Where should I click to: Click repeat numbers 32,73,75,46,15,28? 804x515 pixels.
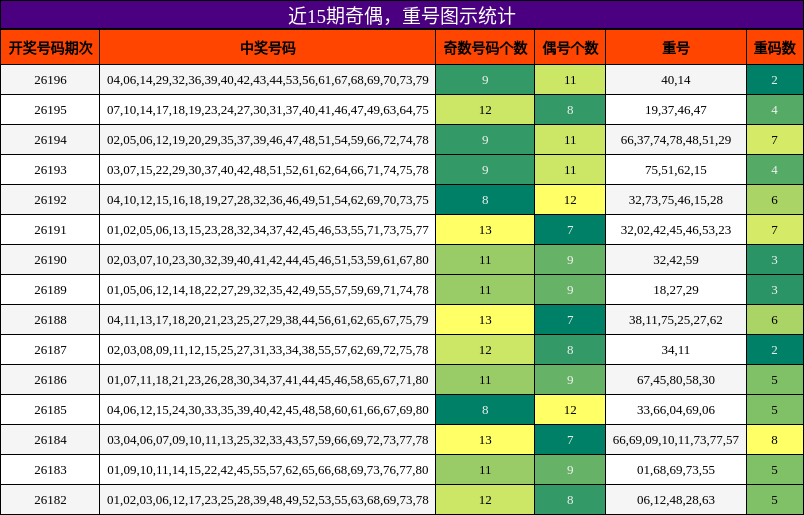(x=676, y=200)
